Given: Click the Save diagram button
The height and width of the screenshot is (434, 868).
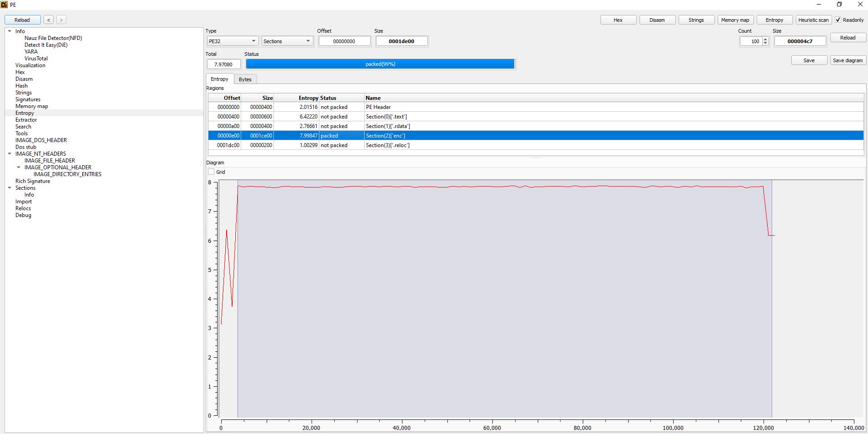Looking at the screenshot, I should coord(848,60).
